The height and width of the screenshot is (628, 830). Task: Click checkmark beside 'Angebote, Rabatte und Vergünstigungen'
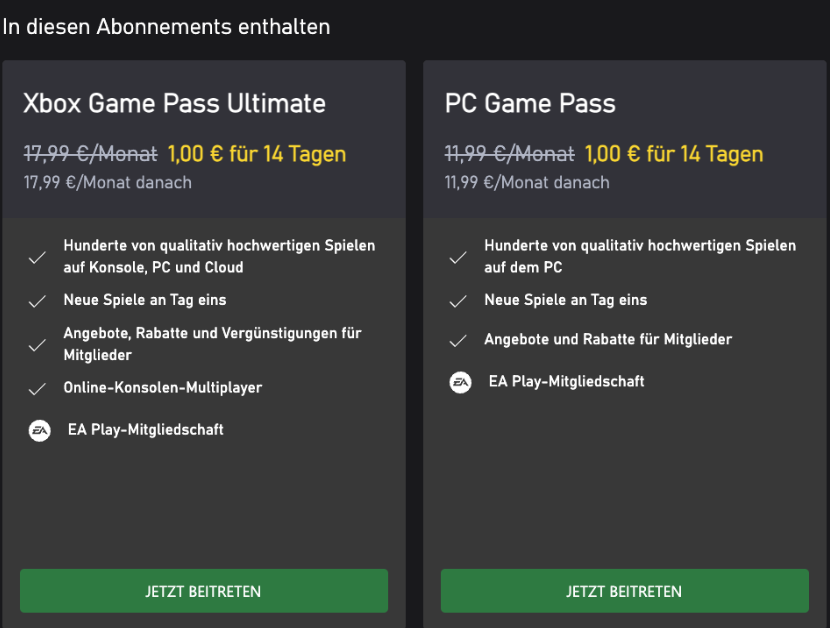[x=38, y=344]
